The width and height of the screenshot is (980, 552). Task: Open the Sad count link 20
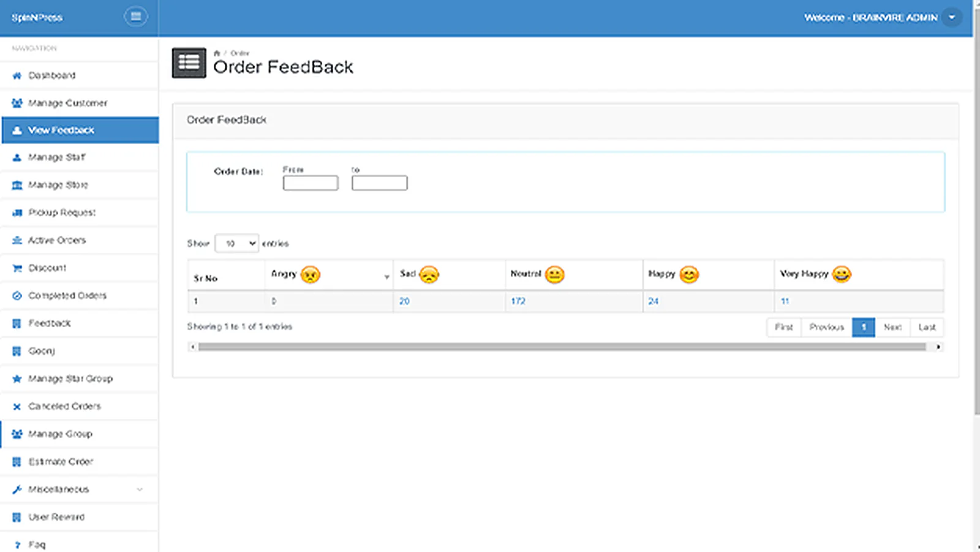pos(404,301)
